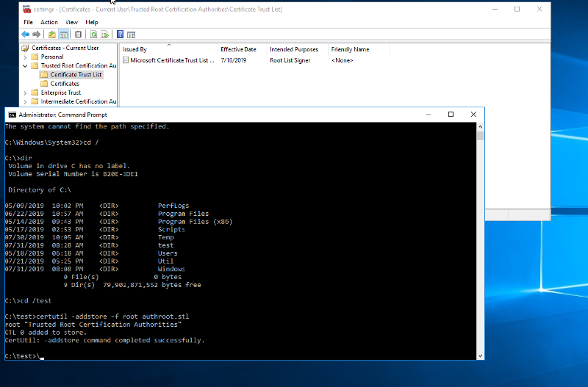Select the Certificates subfolder in tree
This screenshot has height=387, width=588.
coord(65,84)
